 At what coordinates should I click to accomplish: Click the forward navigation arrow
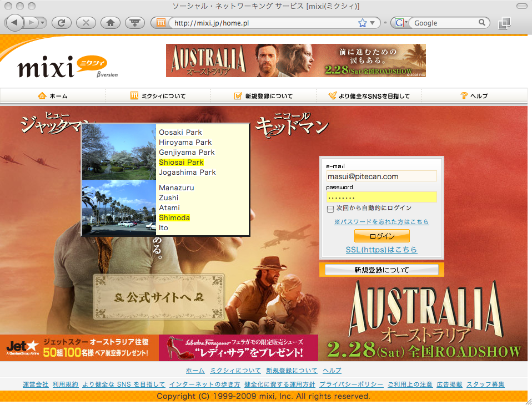[31, 23]
